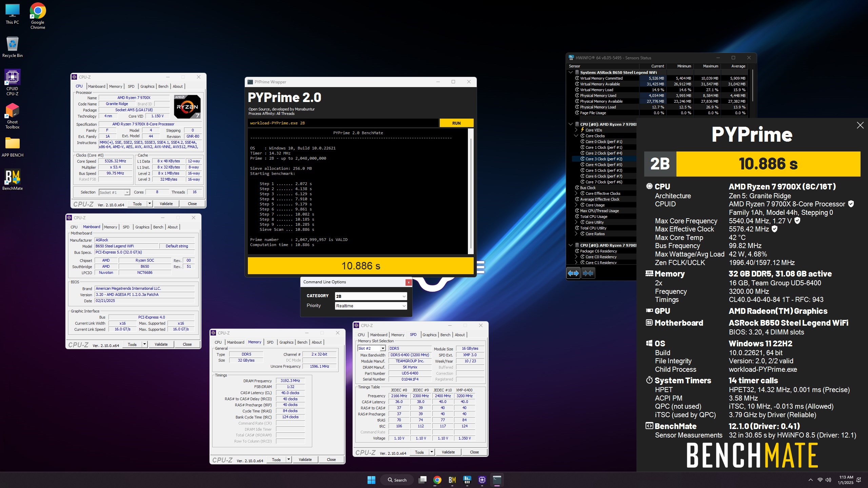This screenshot has height=488, width=868.
Task: Click the BenchMate taskbar icon
Action: click(x=452, y=480)
